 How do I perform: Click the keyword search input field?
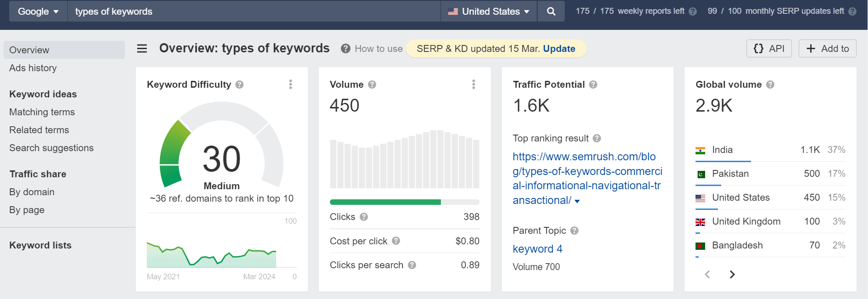pyautogui.click(x=254, y=11)
